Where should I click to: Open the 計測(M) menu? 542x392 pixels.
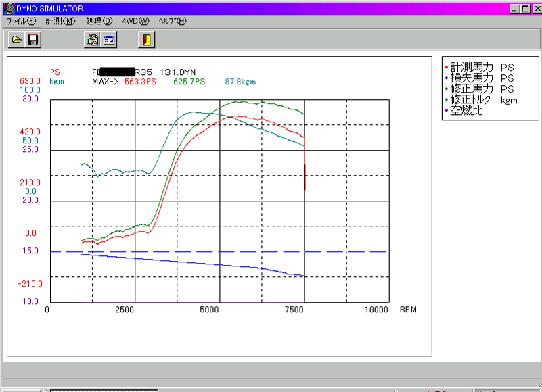tap(60, 21)
